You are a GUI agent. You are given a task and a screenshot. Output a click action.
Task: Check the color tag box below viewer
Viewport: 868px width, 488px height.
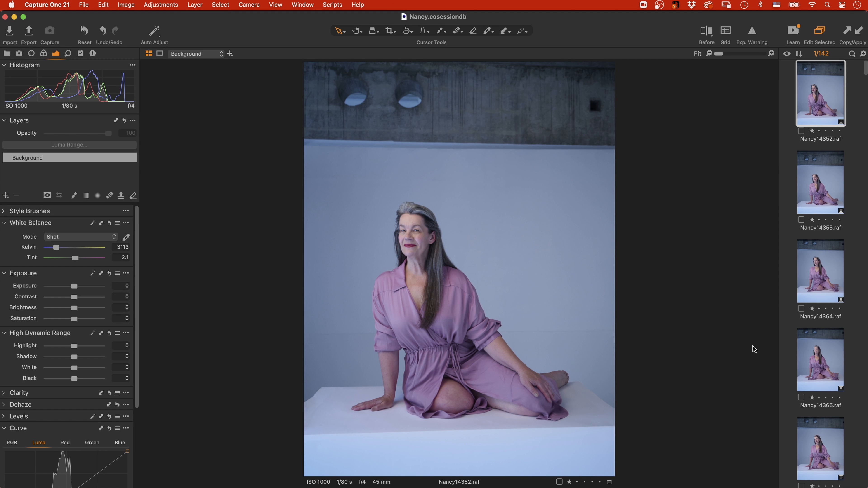(x=559, y=482)
